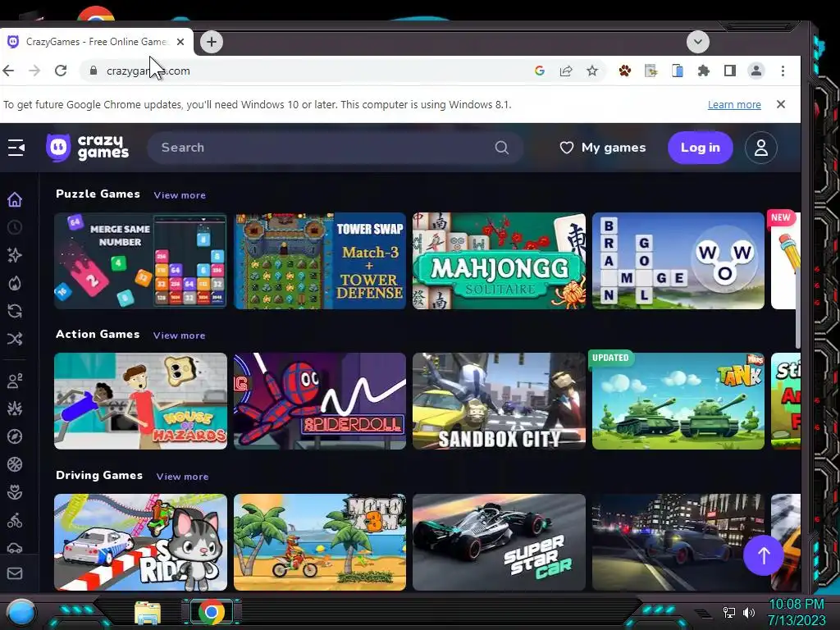Select Random game shuffle icon
The image size is (840, 630).
coord(15,339)
